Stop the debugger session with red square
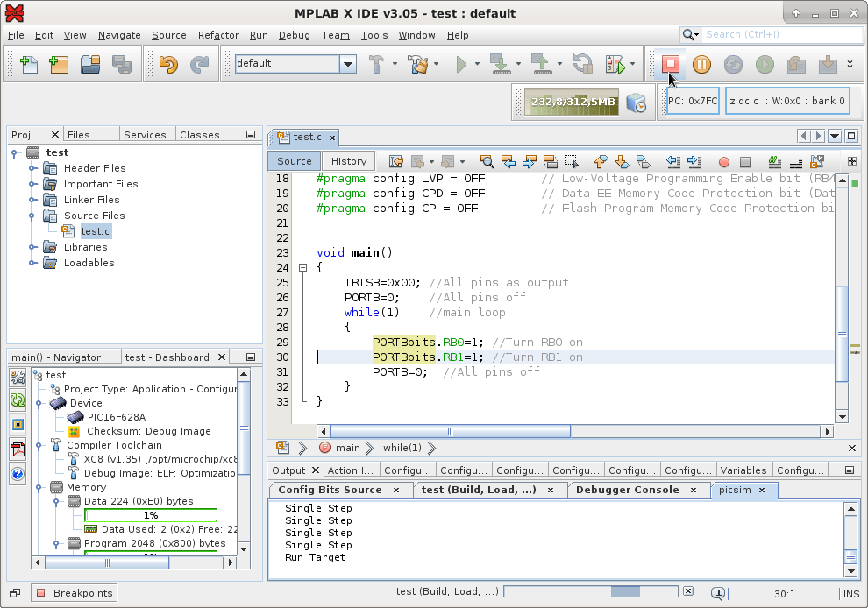868x608 pixels. 671,64
